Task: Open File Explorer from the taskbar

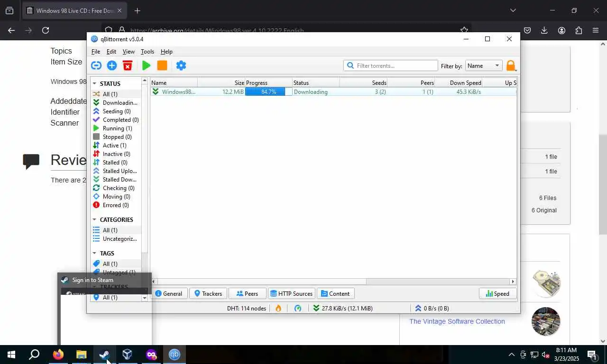Action: coord(82,355)
